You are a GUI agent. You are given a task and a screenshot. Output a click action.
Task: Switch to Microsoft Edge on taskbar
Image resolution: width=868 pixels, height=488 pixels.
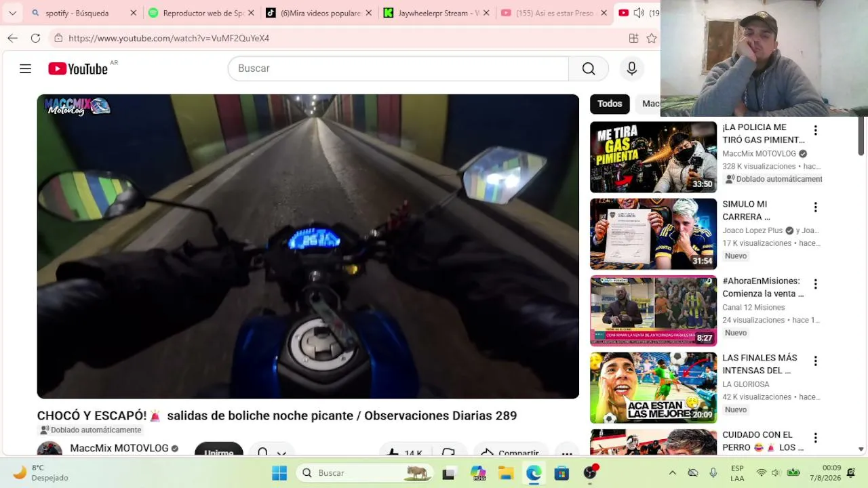point(534,473)
